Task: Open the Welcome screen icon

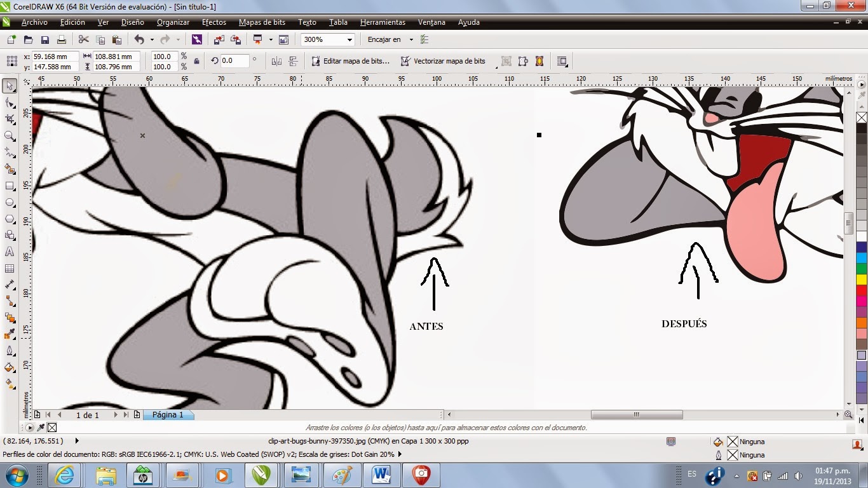Action: pos(283,39)
